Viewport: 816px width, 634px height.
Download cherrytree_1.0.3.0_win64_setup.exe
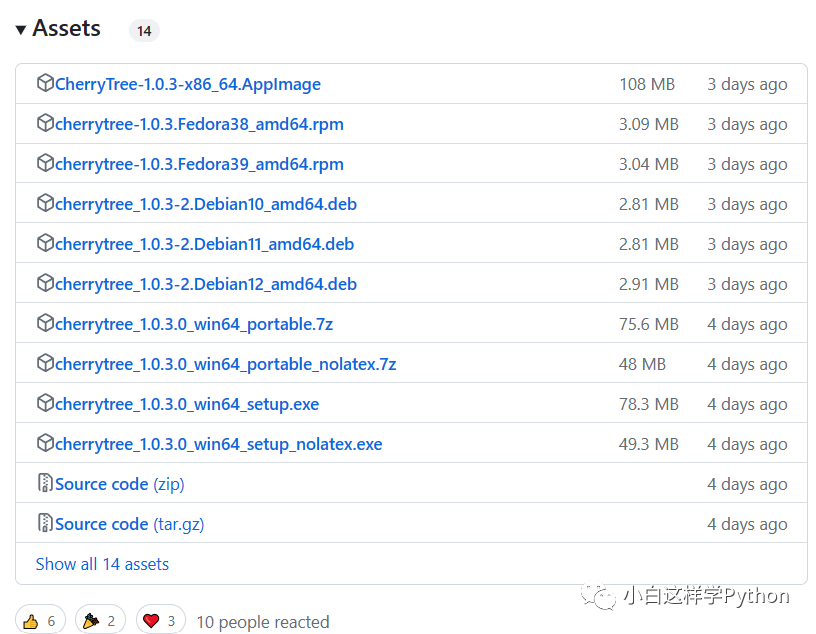[x=187, y=404]
